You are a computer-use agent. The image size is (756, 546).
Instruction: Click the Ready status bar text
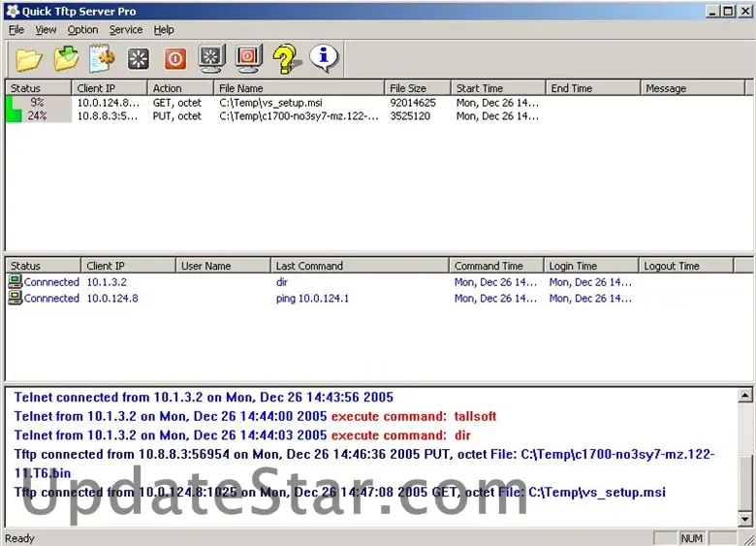click(x=19, y=538)
